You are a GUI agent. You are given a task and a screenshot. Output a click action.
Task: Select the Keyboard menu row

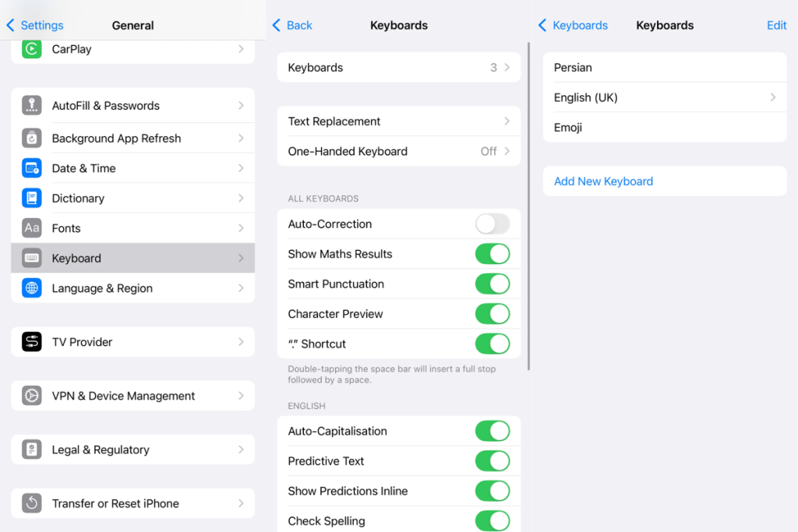(132, 258)
